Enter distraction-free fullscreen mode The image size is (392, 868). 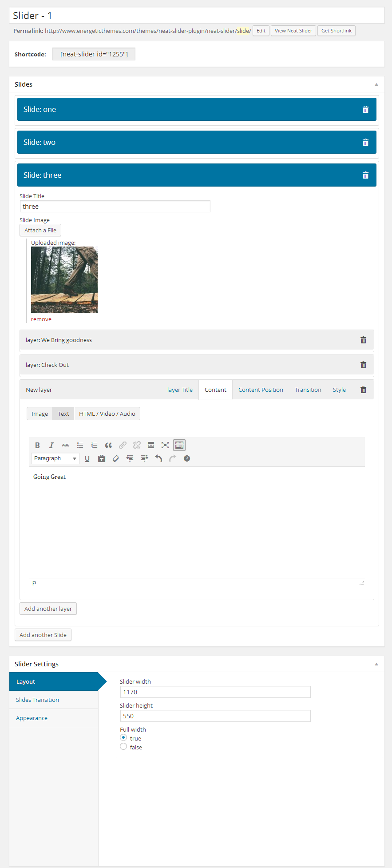(165, 445)
